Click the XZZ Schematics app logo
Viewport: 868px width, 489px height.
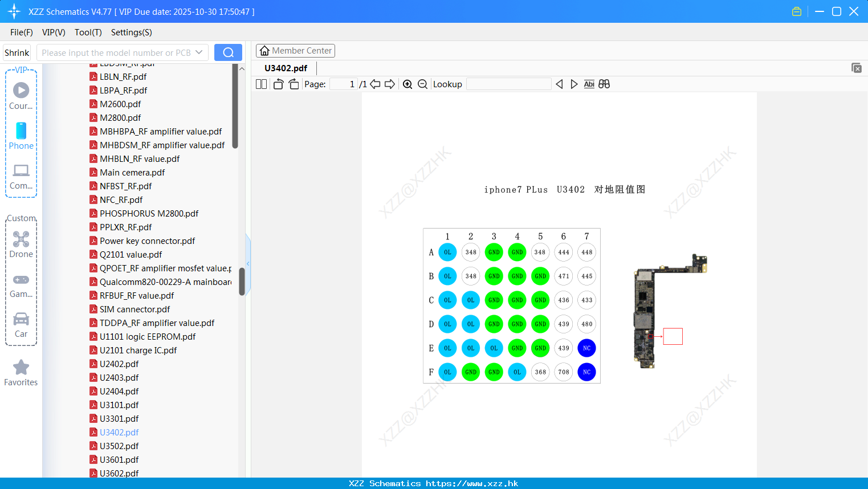tap(14, 11)
